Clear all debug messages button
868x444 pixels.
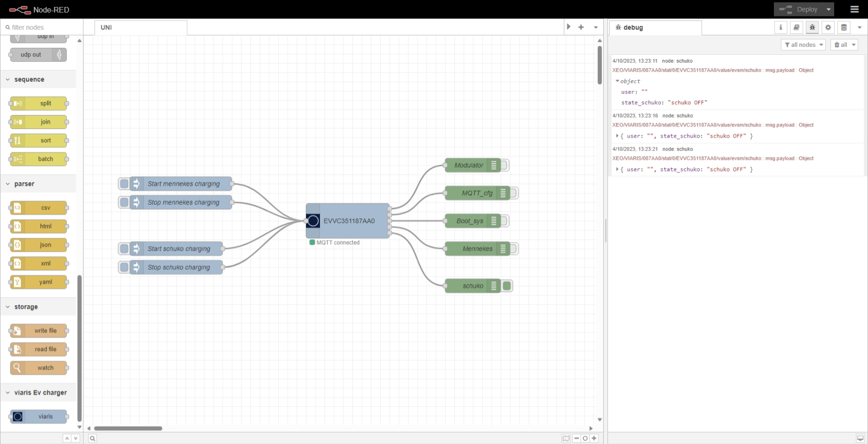[840, 45]
